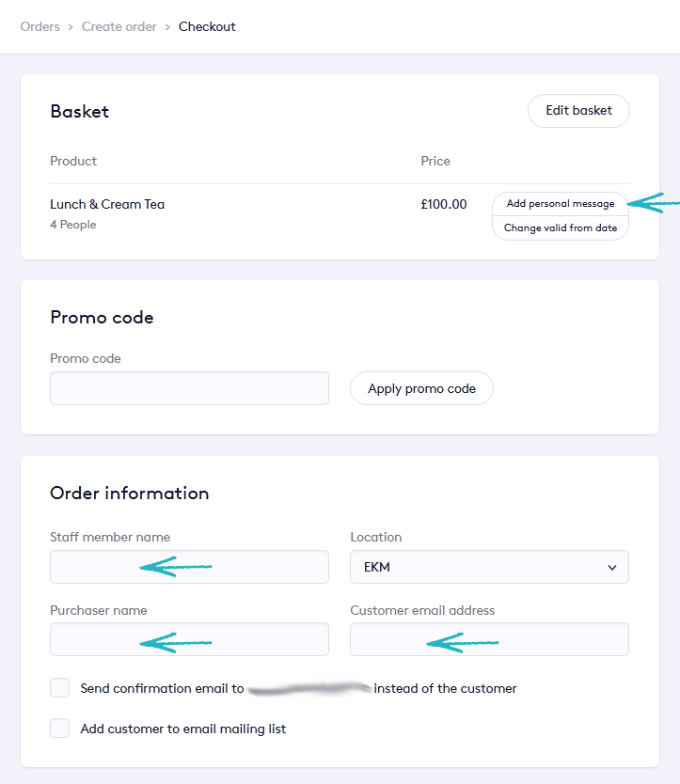Screen dimensions: 680x784
Task: Click the Checkout breadcrumb item
Action: 207,26
